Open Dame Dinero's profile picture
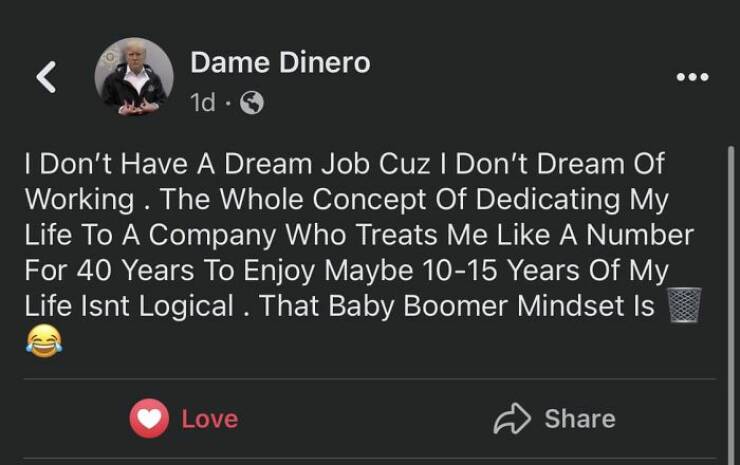The width and height of the screenshot is (740, 465). coord(133,77)
